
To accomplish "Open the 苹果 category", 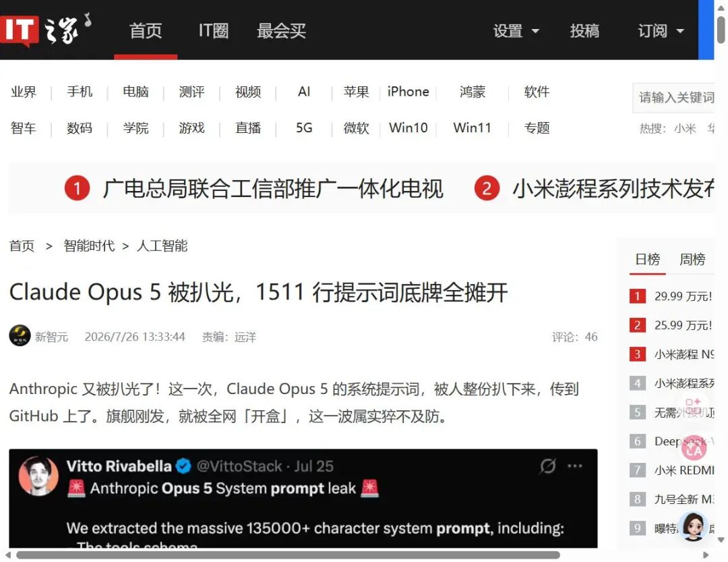I will [356, 92].
